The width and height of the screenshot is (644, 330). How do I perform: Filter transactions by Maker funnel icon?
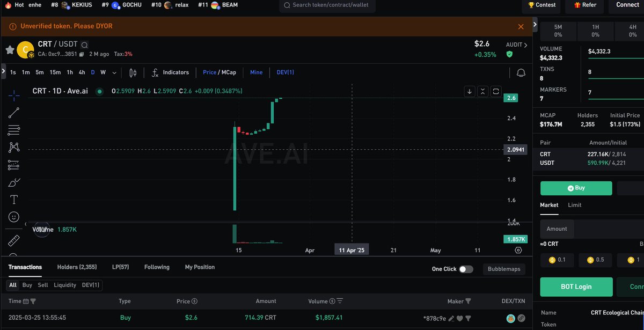tap(468, 302)
